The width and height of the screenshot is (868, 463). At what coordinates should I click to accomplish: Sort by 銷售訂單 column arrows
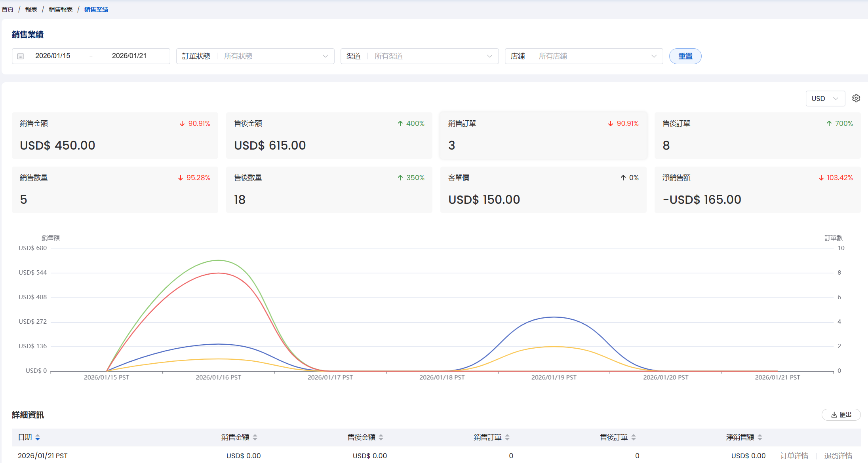(x=507, y=437)
